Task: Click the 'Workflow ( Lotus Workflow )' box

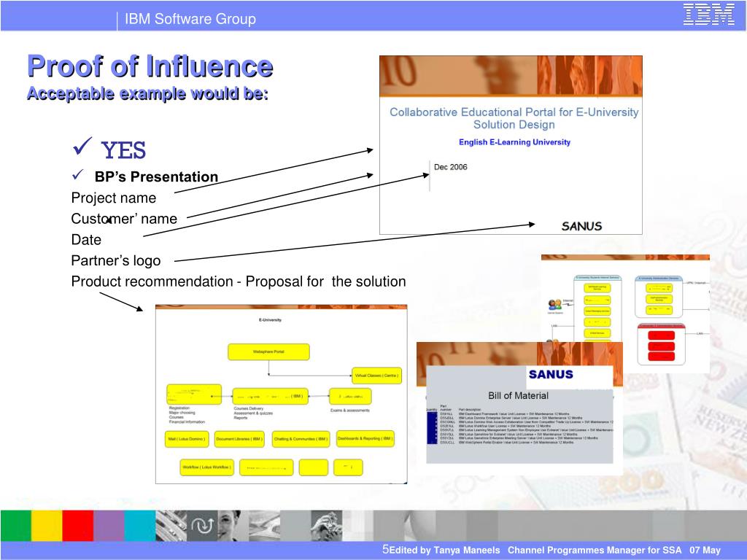Action: click(x=206, y=467)
